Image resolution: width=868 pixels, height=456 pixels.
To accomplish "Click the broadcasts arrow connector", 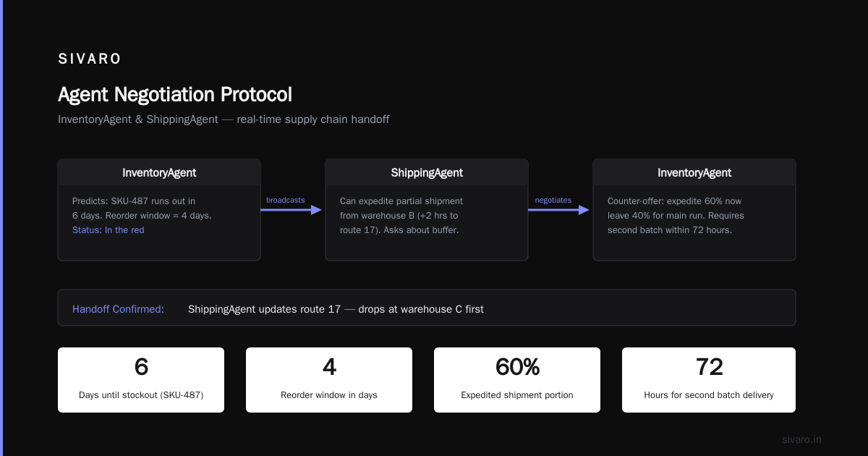I will 291,210.
